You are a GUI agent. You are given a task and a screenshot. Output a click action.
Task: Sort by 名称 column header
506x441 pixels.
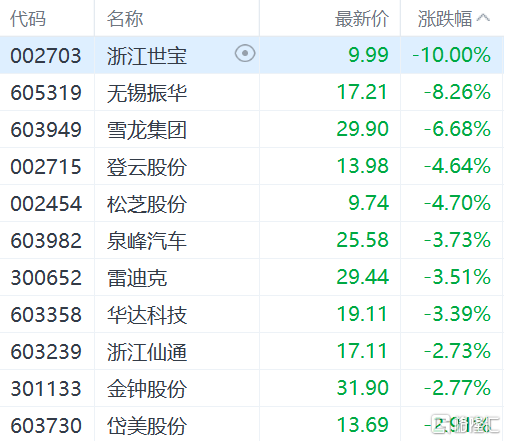(125, 18)
